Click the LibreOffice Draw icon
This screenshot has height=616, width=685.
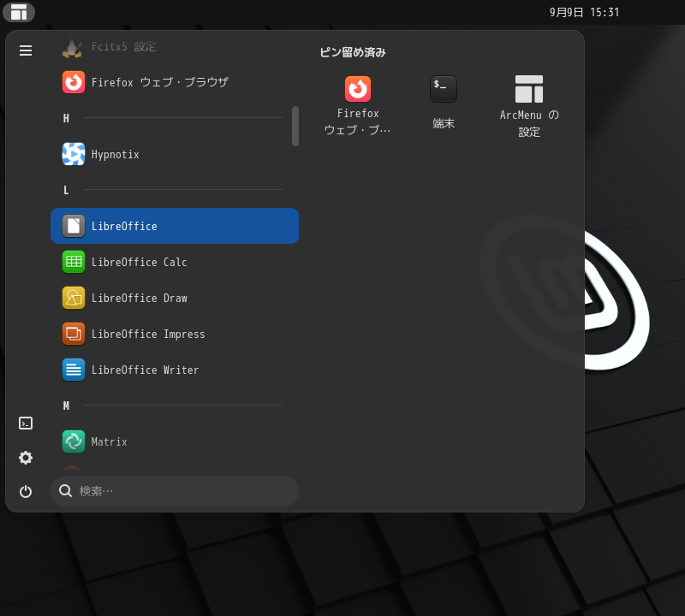tap(74, 298)
